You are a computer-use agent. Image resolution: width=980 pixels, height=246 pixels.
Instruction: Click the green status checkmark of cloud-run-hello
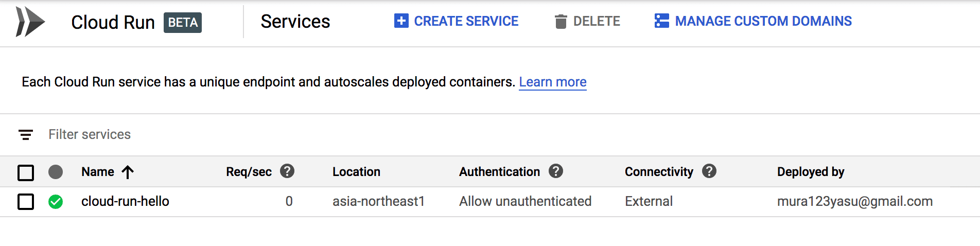click(x=56, y=202)
